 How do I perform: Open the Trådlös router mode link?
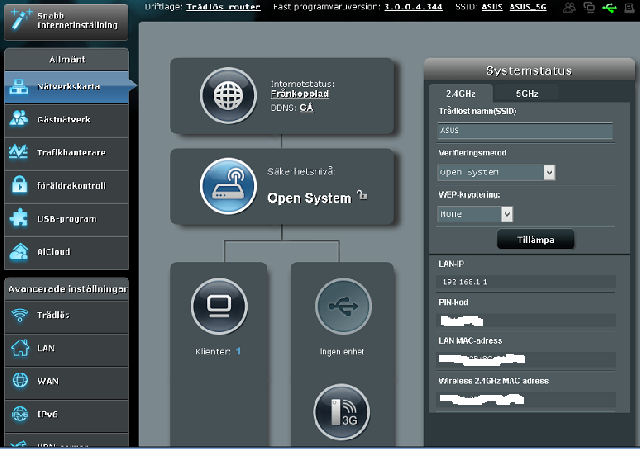point(223,7)
